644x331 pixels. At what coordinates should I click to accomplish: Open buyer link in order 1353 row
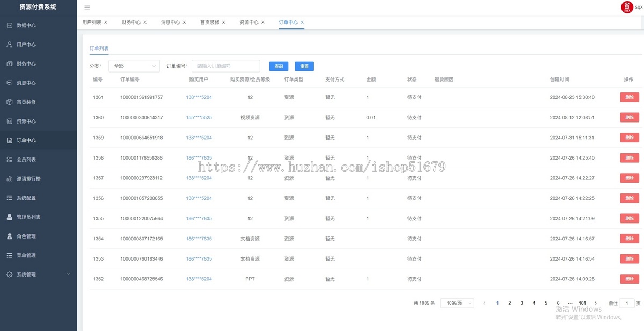click(199, 259)
